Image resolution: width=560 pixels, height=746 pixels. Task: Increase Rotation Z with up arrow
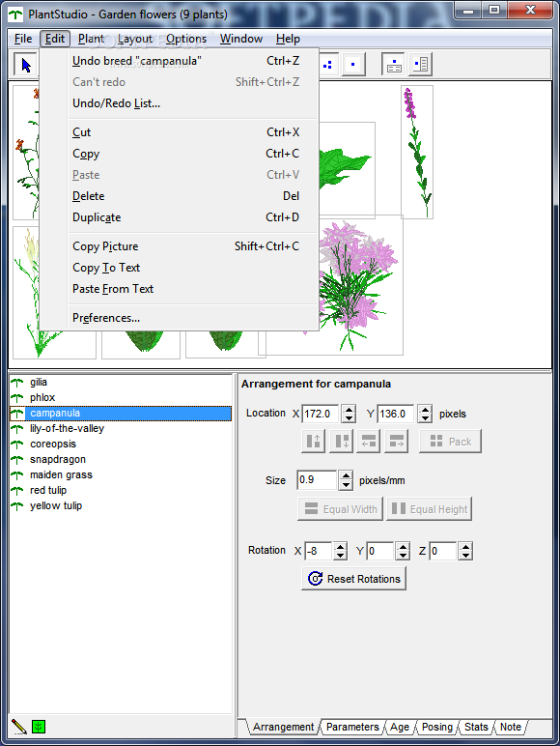(x=466, y=547)
